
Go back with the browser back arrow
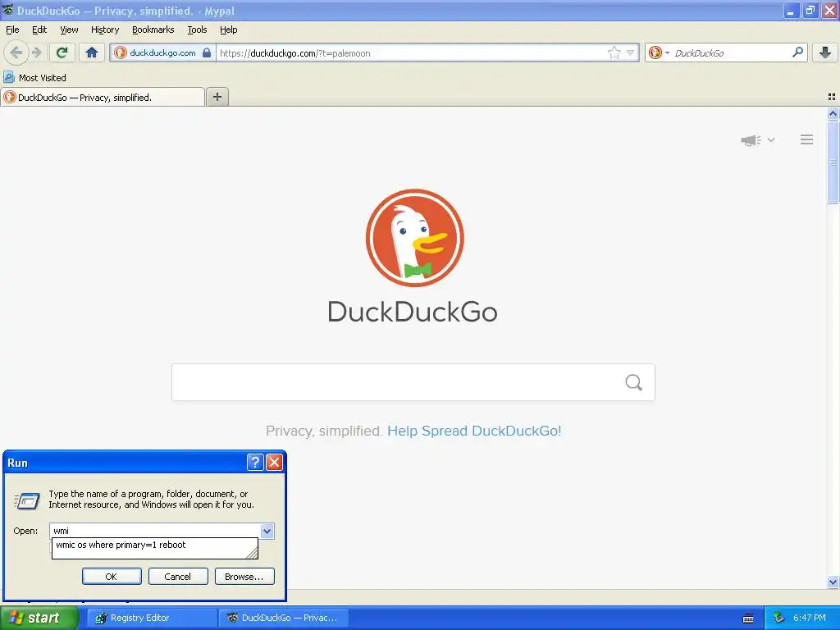(16, 52)
